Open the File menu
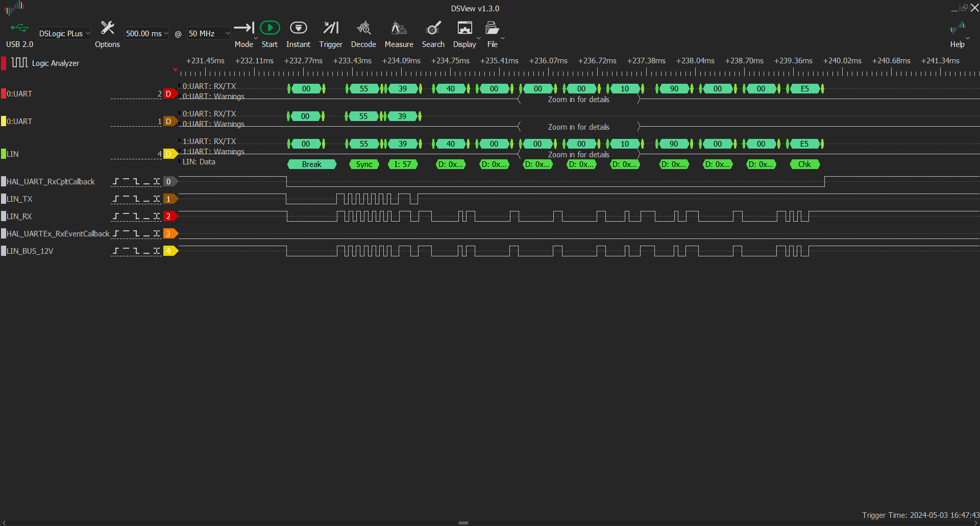This screenshot has width=980, height=526. [492, 28]
